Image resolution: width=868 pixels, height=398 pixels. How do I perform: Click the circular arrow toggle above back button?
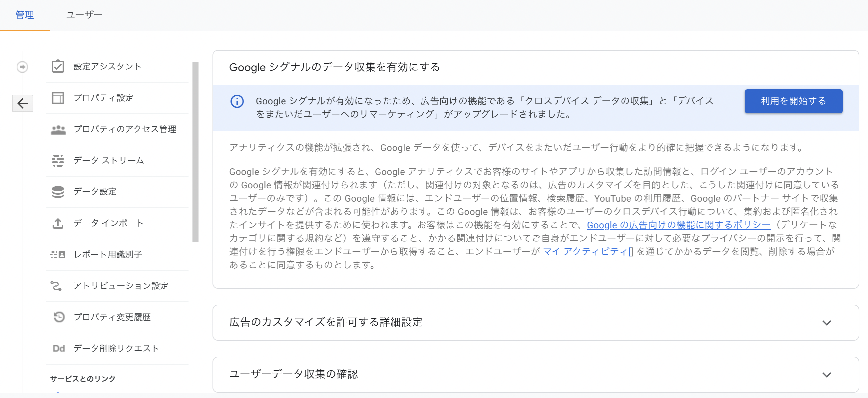[x=22, y=67]
